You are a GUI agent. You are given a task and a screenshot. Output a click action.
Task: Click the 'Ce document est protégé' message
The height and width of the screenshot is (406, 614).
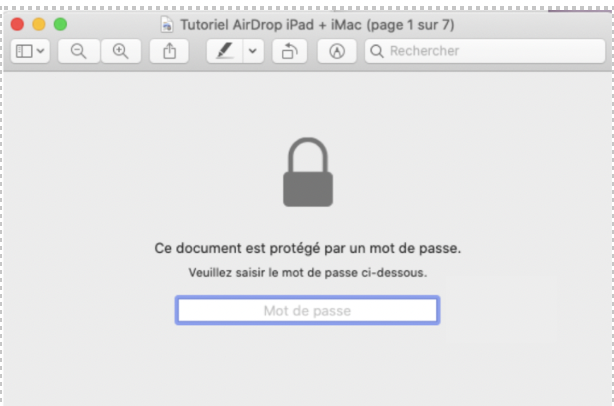point(308,248)
